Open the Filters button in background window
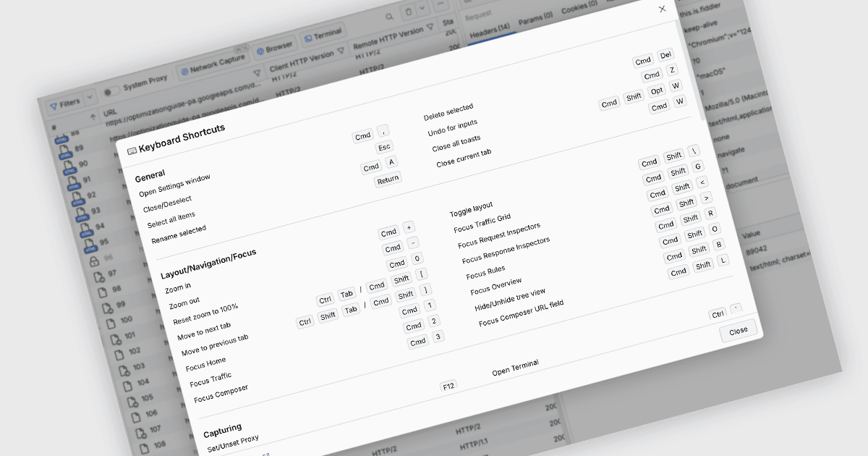Image resolution: width=868 pixels, height=456 pixels. click(x=65, y=103)
